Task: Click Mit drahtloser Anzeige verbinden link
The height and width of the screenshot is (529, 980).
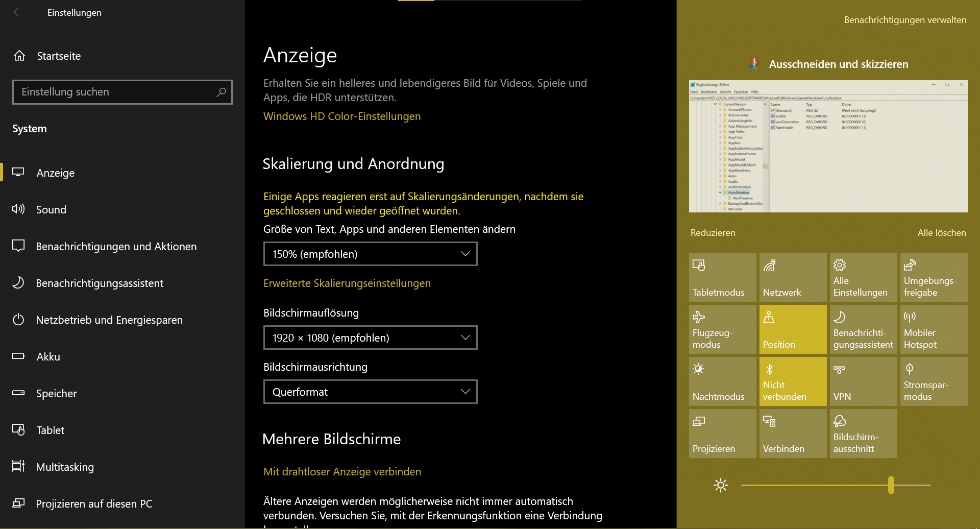Action: 342,472
